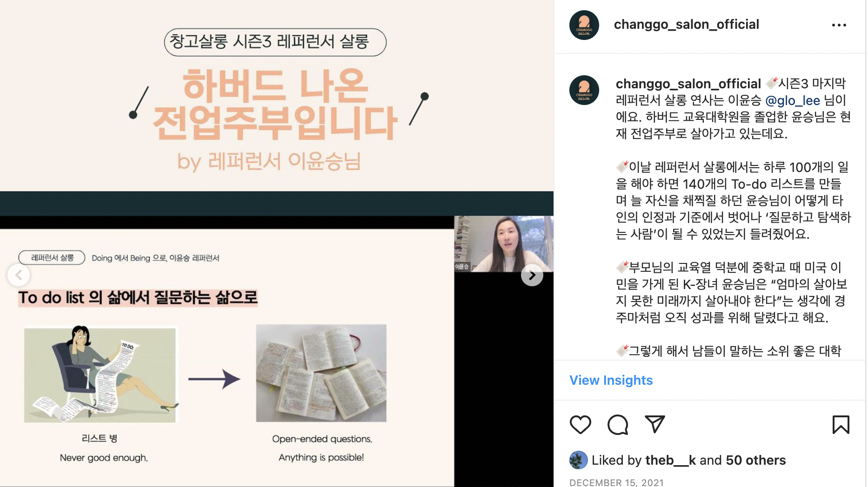Like the post with heart icon

click(x=580, y=424)
